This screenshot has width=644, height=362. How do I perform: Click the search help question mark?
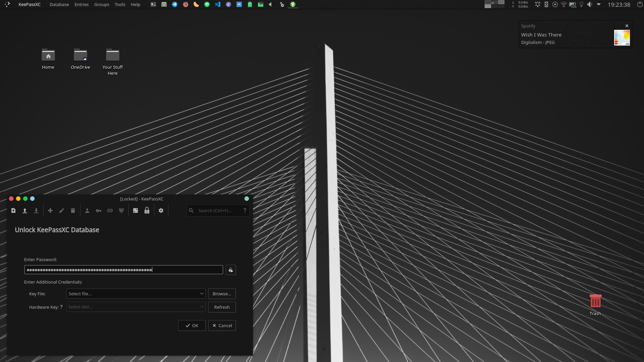pos(245,210)
